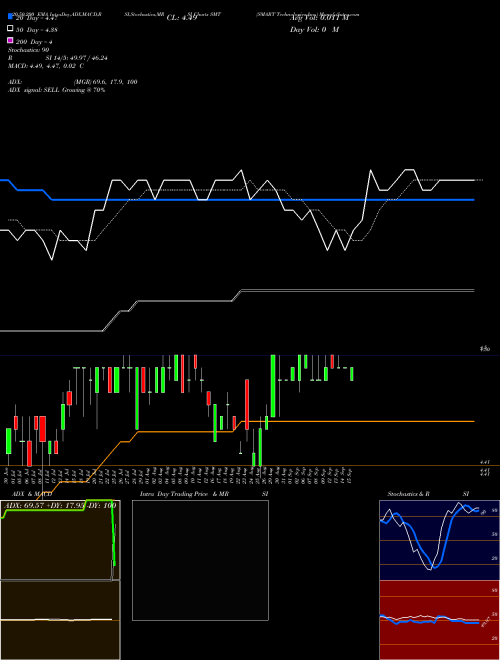Select the '20 Day = 4.47' legend text
The image size is (500, 660).
click(36, 18)
